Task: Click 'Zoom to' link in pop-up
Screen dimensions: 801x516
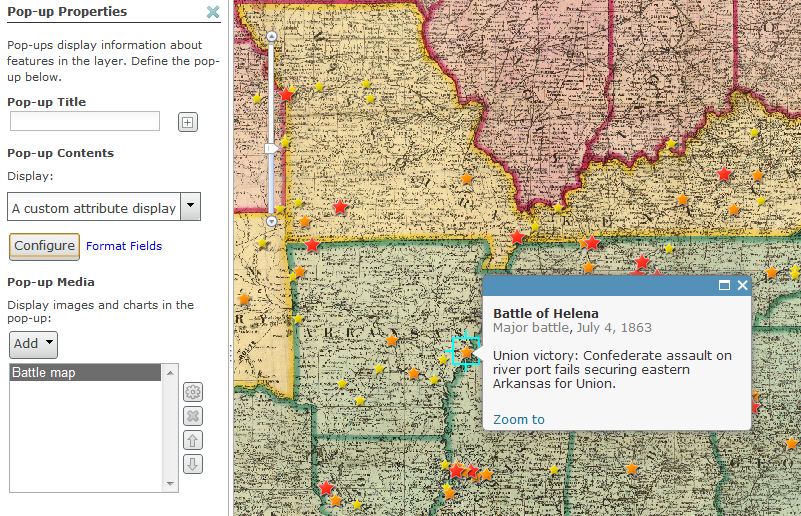Action: (x=519, y=419)
